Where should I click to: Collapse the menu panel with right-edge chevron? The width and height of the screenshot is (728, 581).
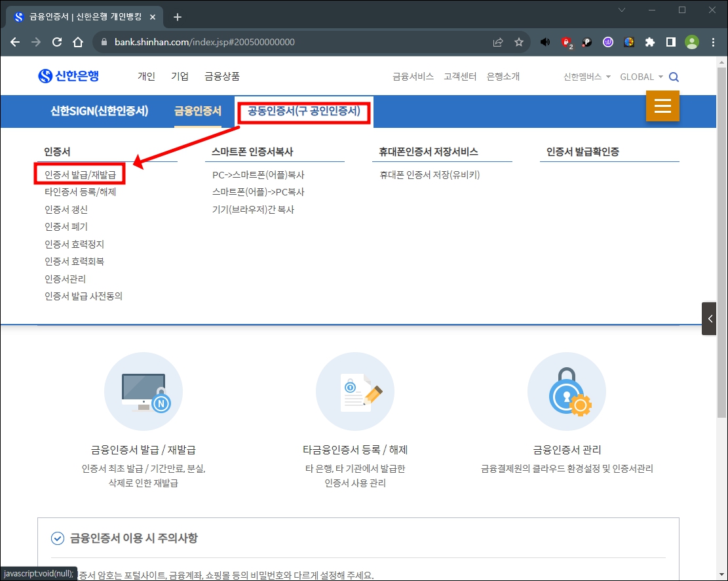click(x=710, y=319)
